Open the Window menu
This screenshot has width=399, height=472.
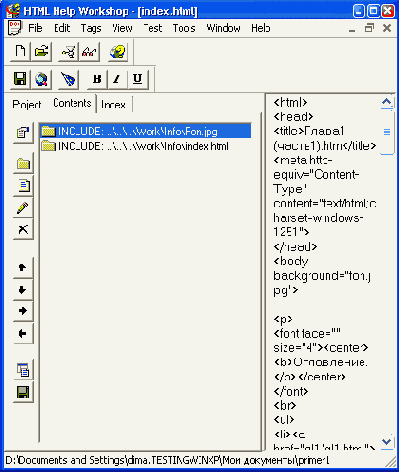pyautogui.click(x=223, y=28)
